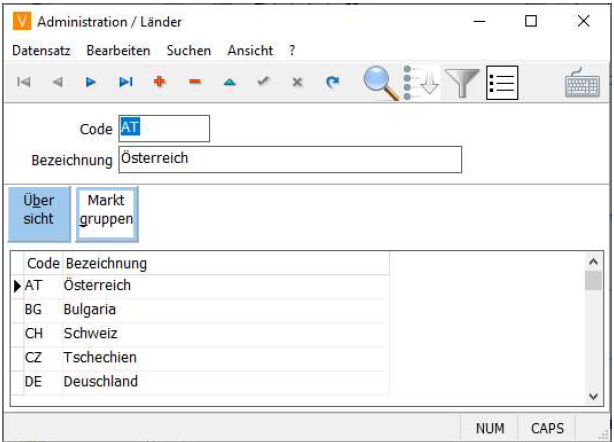Image resolution: width=614 pixels, height=442 pixels.
Task: Select the Übersicht tab
Action: tap(39, 210)
